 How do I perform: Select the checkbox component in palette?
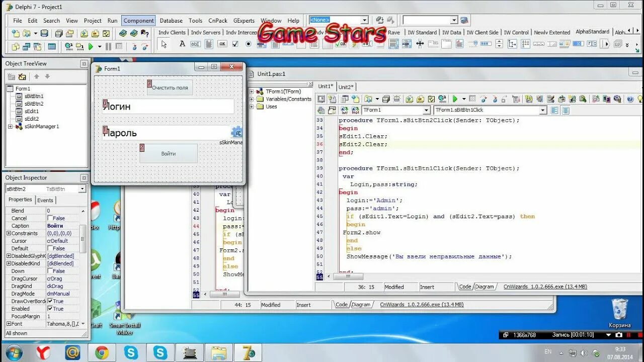pyautogui.click(x=235, y=44)
